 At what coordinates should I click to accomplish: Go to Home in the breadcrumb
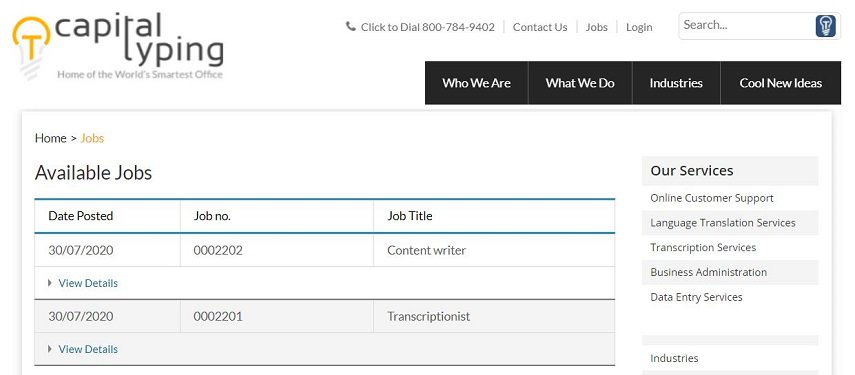pos(51,138)
